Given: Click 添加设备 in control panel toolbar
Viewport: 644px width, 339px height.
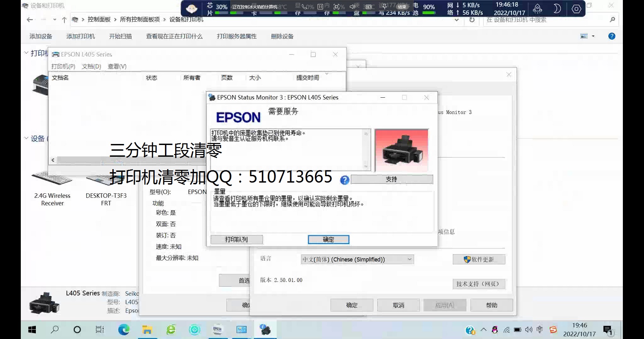Looking at the screenshot, I should click(41, 36).
